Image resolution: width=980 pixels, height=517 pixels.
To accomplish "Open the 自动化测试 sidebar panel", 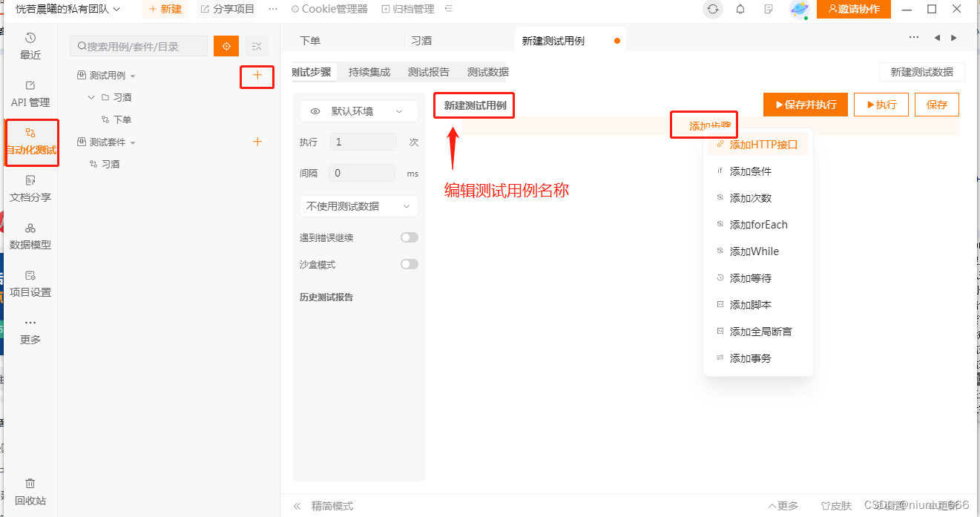I will (x=30, y=142).
